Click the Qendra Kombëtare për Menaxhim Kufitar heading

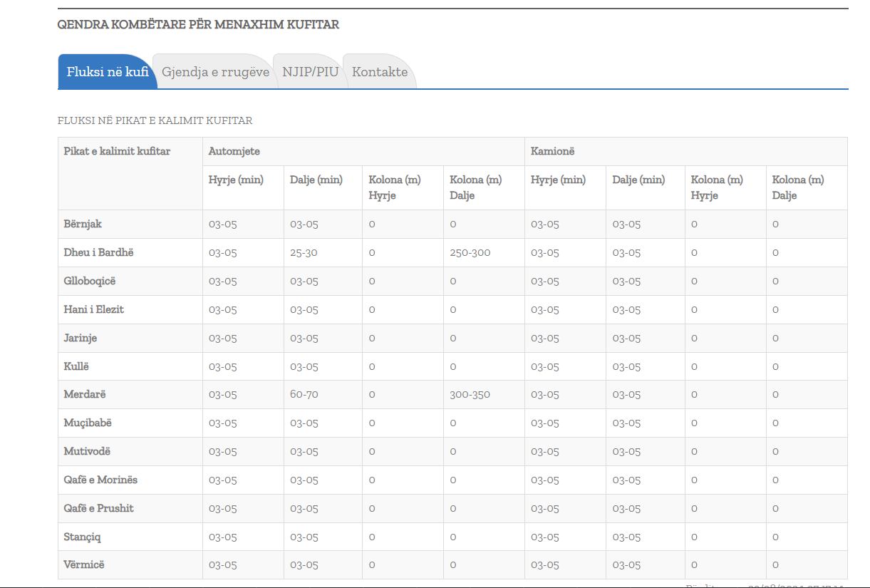[x=198, y=25]
